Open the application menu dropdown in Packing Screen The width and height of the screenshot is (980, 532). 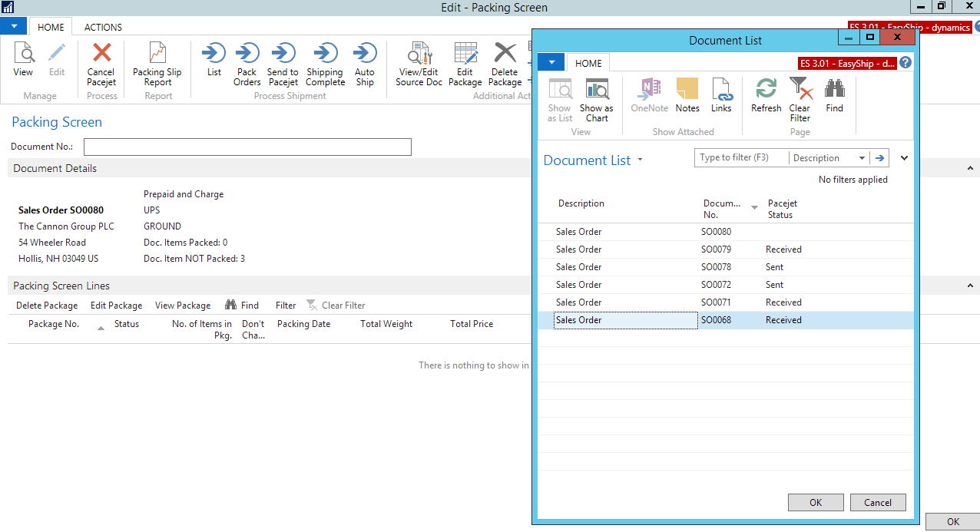click(14, 26)
